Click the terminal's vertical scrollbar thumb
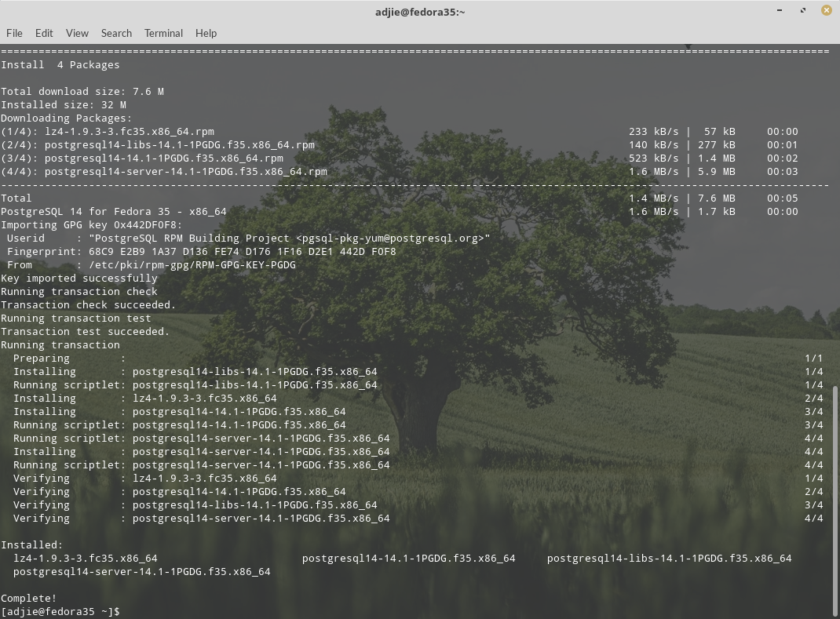 (x=835, y=501)
